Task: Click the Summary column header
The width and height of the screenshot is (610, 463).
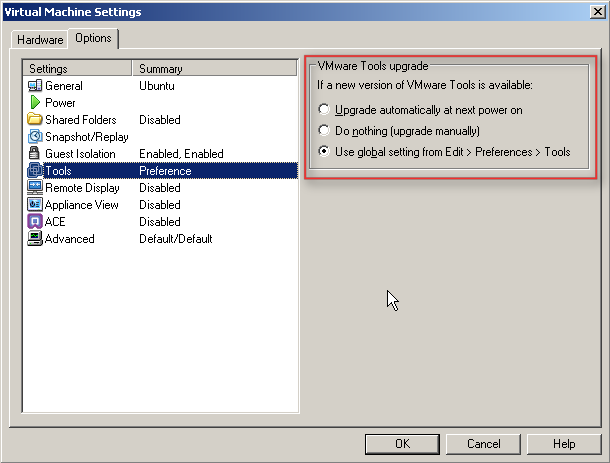Action: point(214,69)
